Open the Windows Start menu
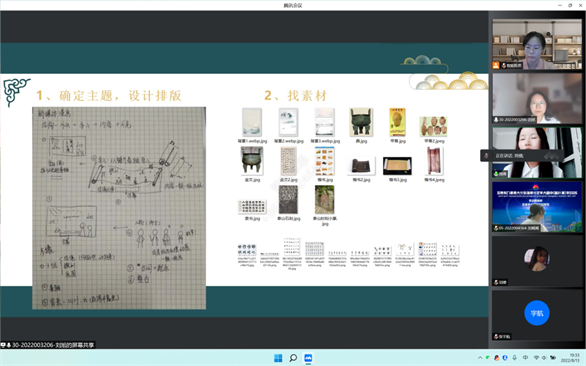The height and width of the screenshot is (366, 586). point(278,358)
